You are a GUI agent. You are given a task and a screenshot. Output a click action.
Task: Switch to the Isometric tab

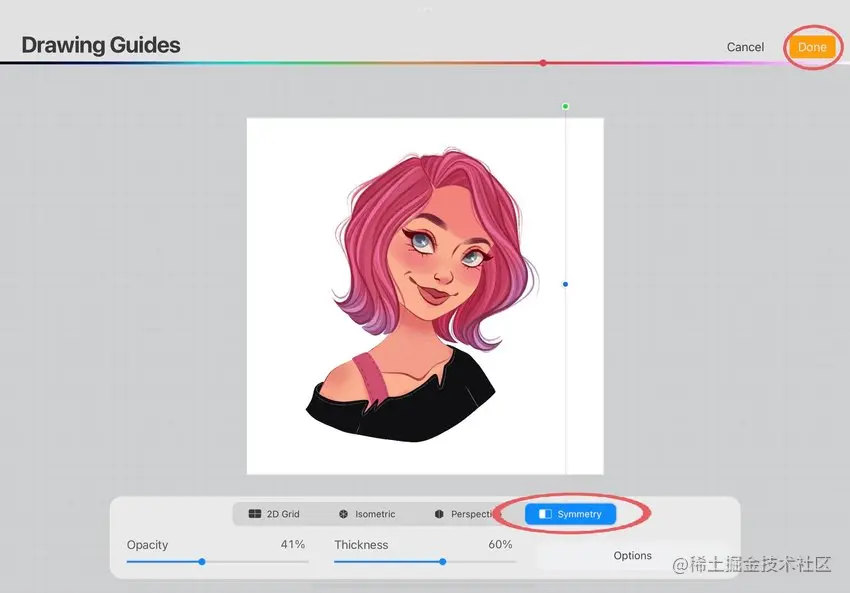[367, 514]
